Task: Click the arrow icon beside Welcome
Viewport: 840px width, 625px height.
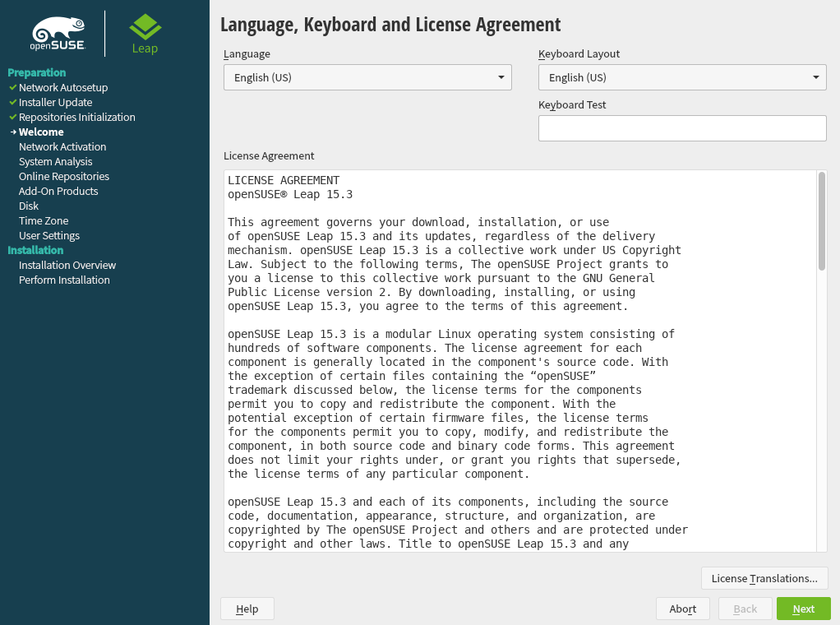Action: (x=13, y=132)
